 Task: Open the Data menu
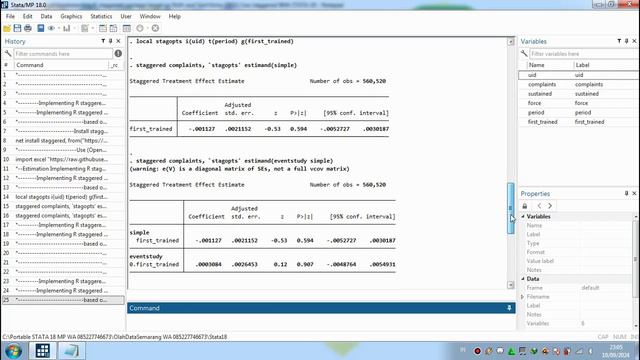click(46, 16)
